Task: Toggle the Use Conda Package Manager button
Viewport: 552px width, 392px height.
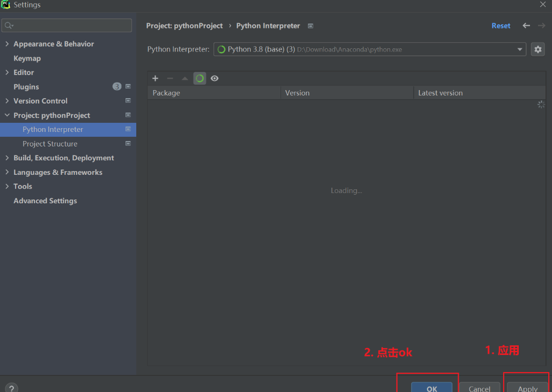Action: (200, 78)
